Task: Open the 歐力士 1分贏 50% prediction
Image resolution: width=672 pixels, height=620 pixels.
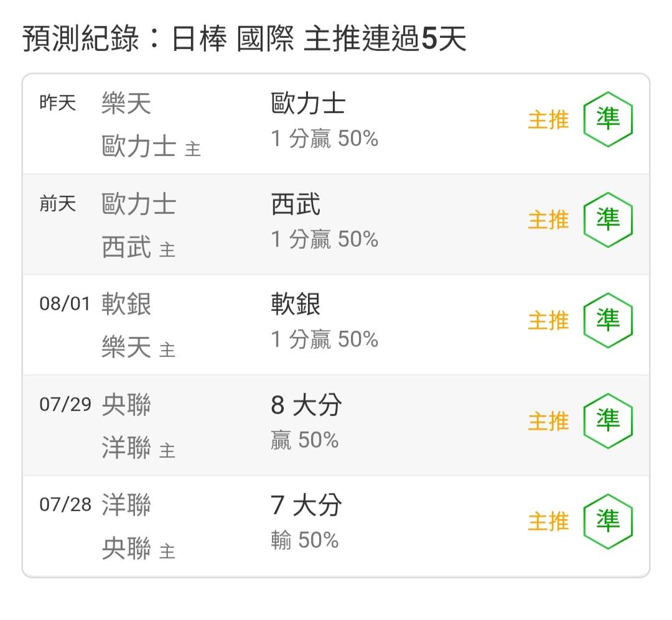Action: tap(324, 121)
